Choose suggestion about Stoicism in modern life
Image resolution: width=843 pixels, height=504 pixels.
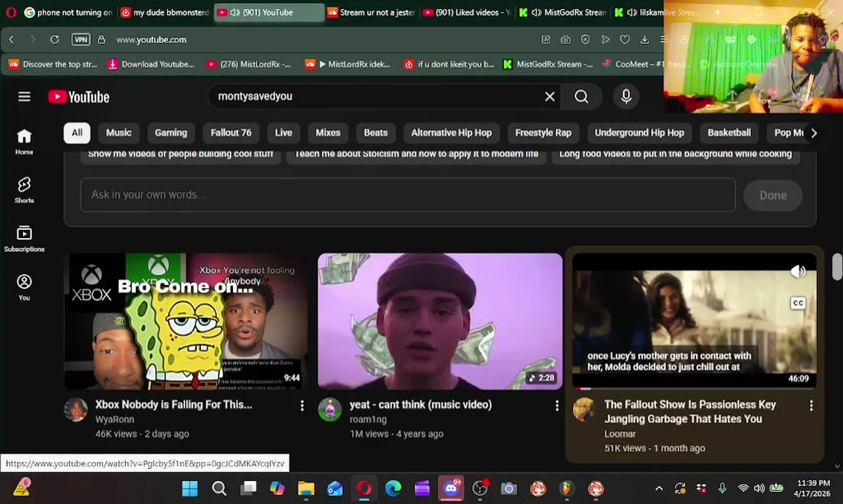(x=417, y=154)
